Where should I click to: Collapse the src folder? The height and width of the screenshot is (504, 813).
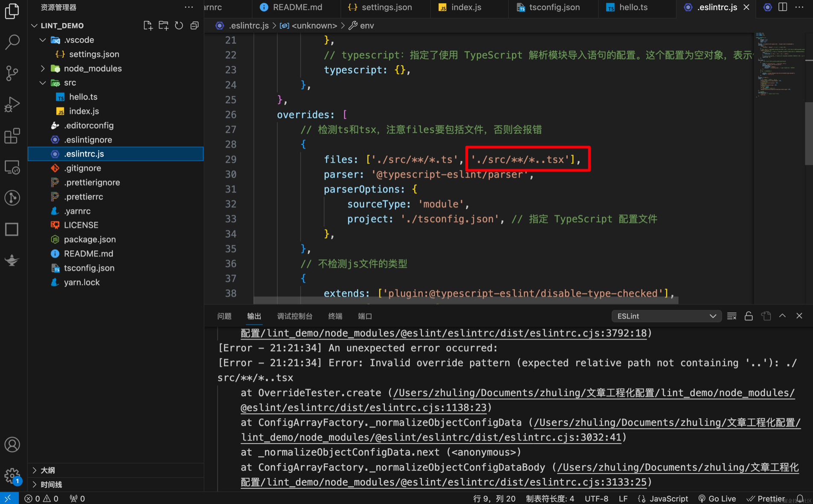[x=43, y=83]
